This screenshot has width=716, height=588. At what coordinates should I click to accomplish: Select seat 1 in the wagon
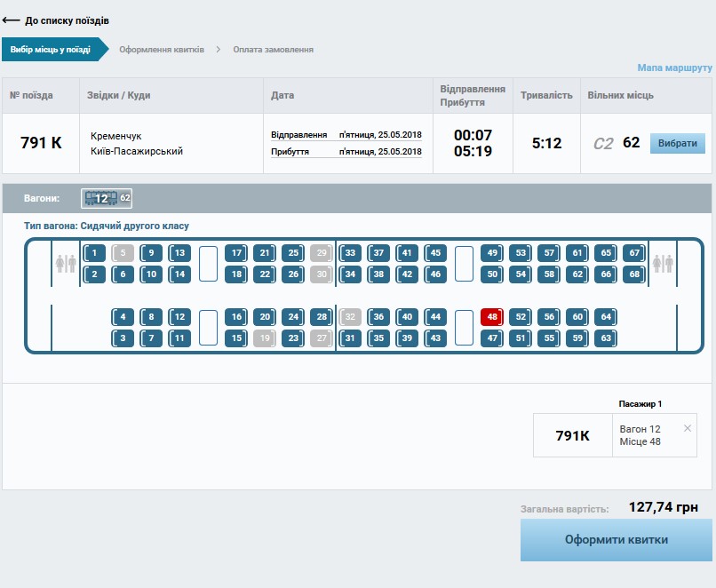[94, 253]
